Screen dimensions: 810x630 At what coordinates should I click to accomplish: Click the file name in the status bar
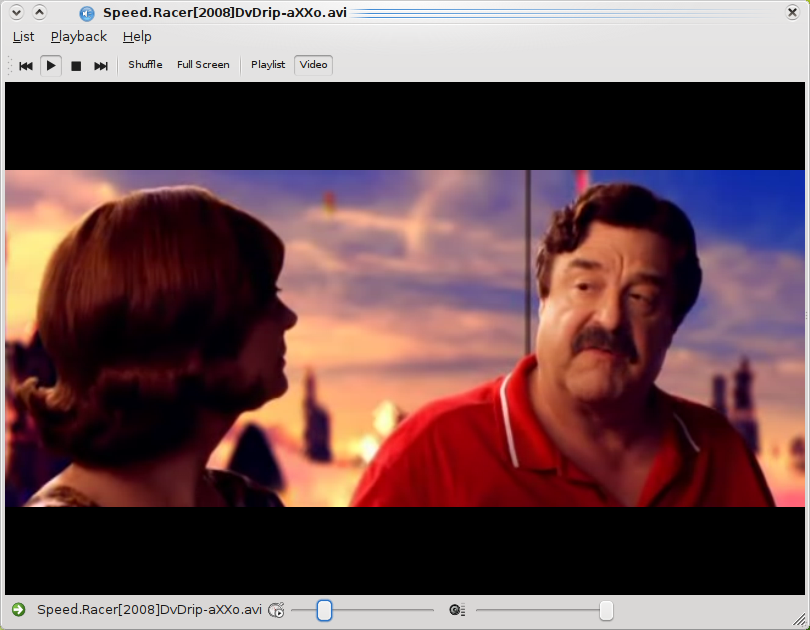[149, 610]
